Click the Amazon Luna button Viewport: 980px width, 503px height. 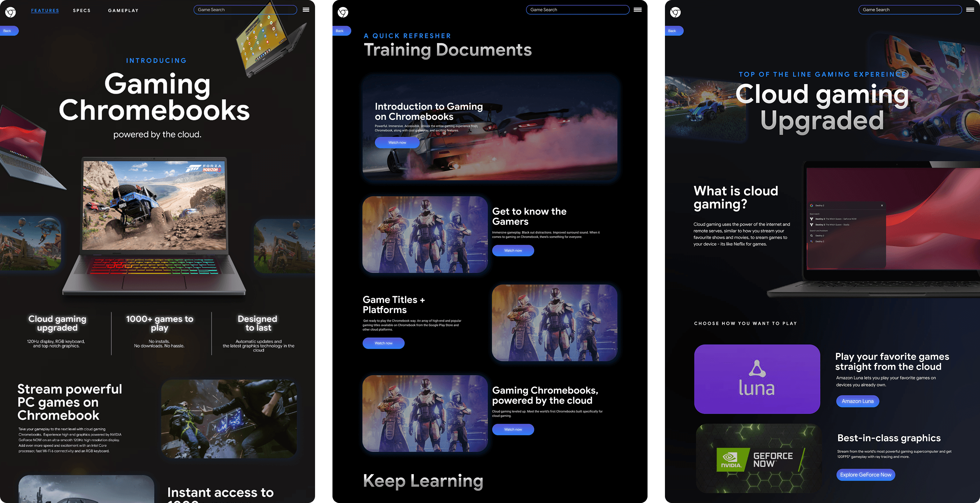point(857,401)
